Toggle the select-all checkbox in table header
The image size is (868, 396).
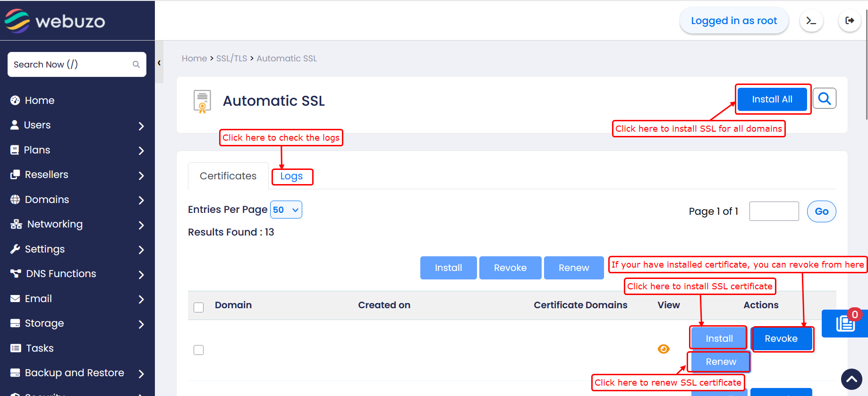tap(199, 307)
